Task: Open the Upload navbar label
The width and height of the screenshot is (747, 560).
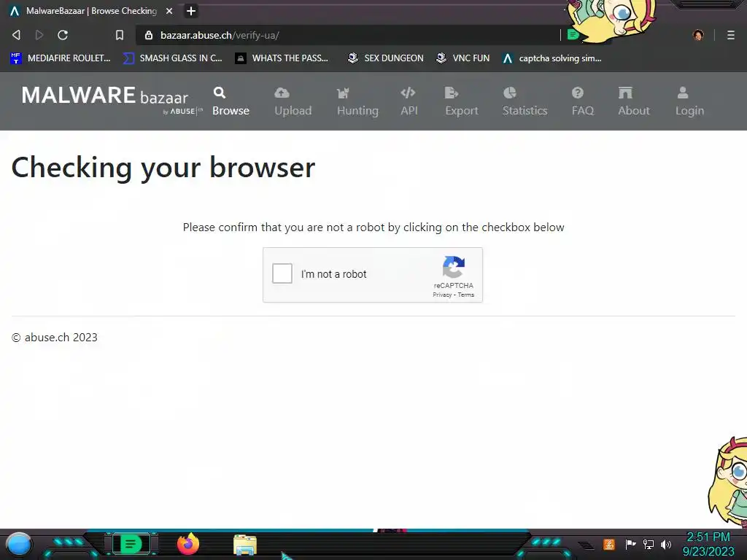Action: 293,111
